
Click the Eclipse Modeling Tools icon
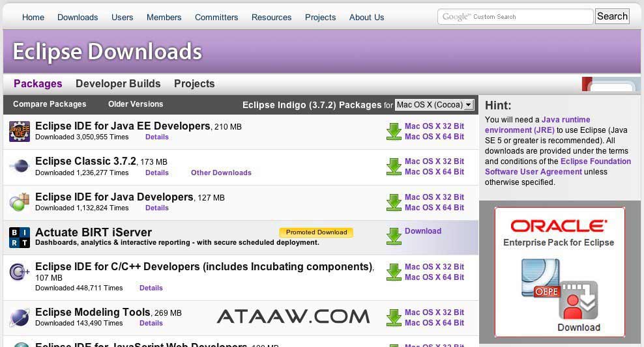[x=20, y=318]
